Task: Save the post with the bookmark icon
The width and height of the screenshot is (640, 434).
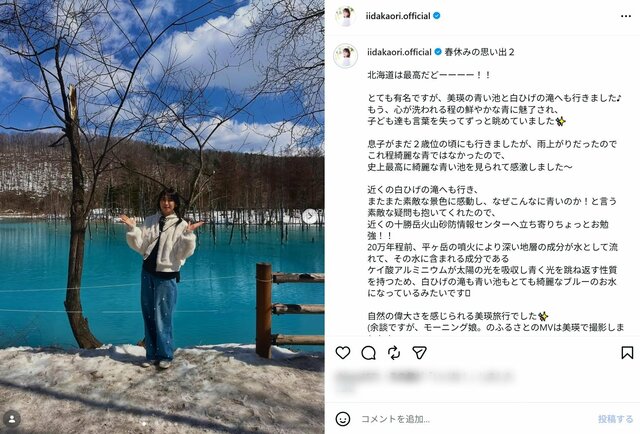Action: click(627, 353)
